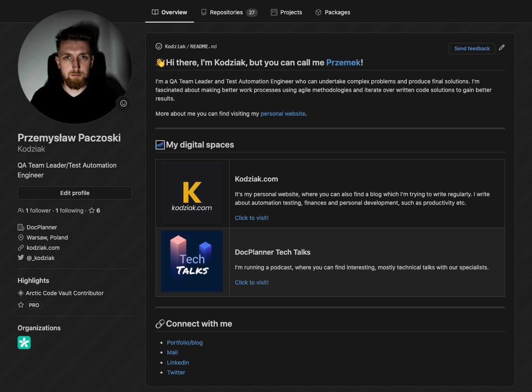Click the name Przemysław Paczoski
Screen dimensions: 532x392
tap(69, 138)
